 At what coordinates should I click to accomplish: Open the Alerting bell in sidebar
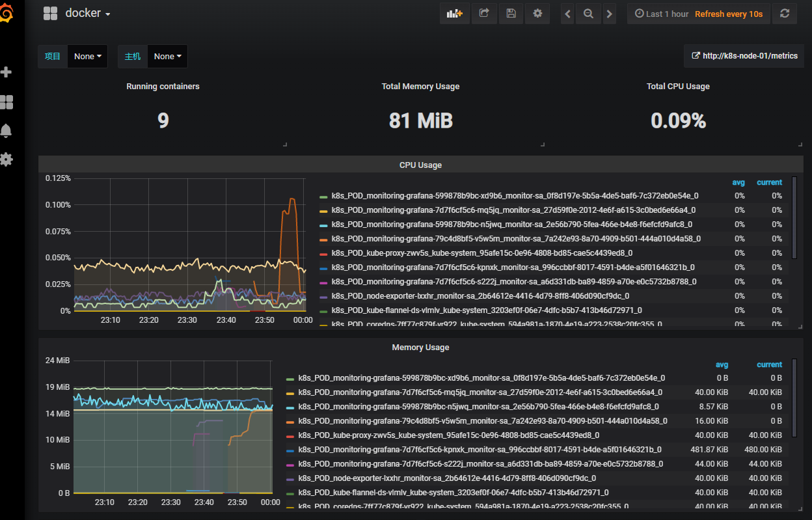tap(7, 131)
